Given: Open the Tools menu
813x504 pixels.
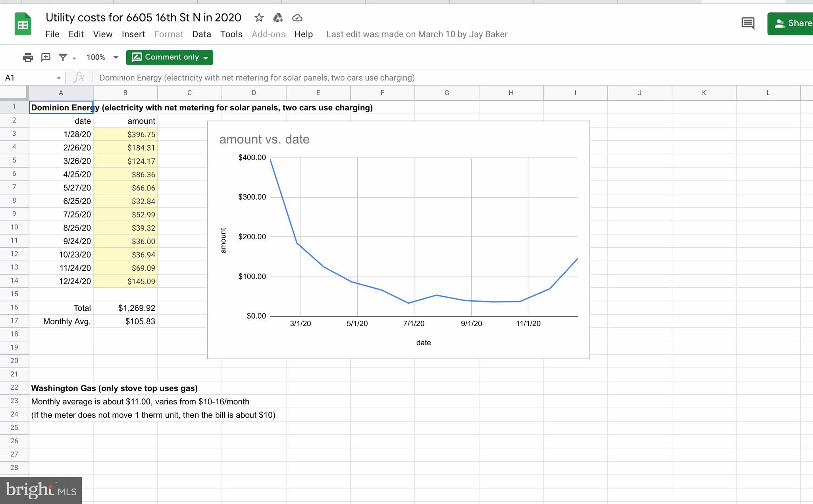Looking at the screenshot, I should pos(231,35).
